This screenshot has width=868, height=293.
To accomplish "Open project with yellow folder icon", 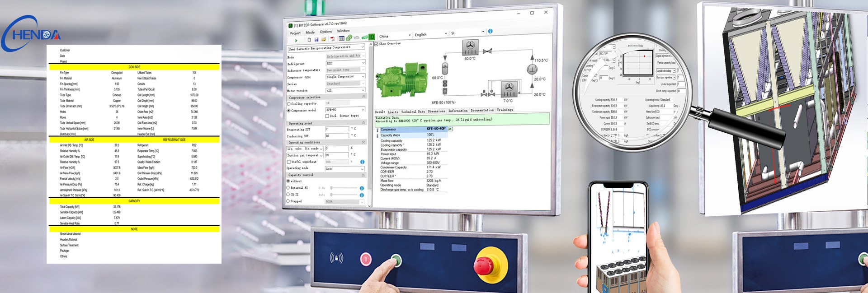I will (324, 39).
